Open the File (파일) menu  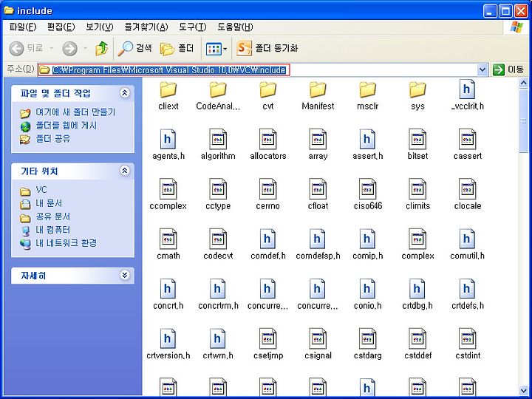pyautogui.click(x=23, y=27)
